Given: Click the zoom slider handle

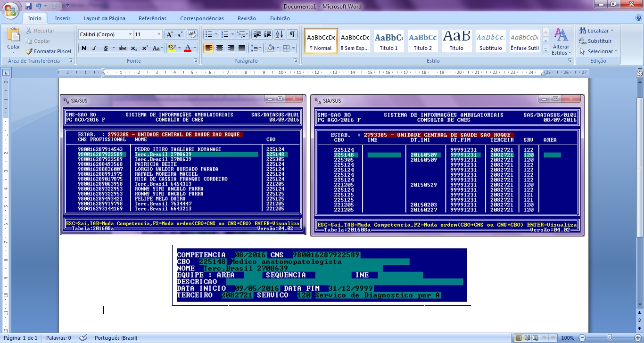Looking at the screenshot, I should [610, 338].
